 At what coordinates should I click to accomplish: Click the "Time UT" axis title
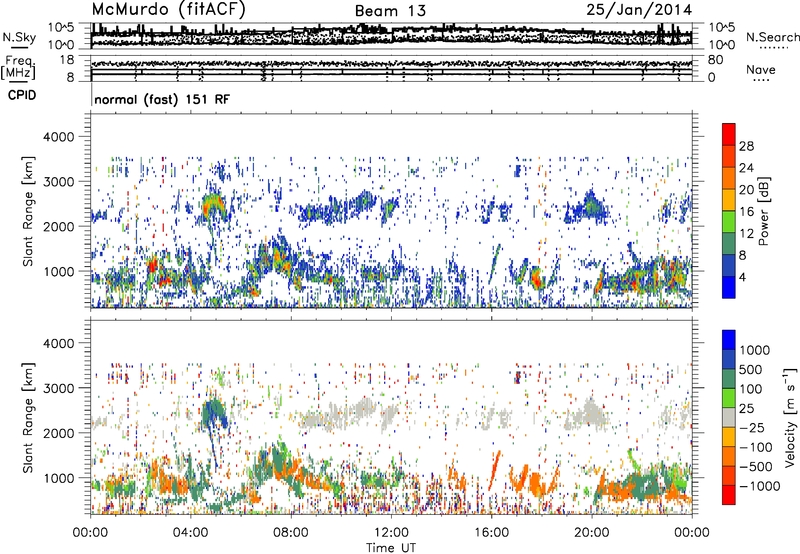pos(391,548)
